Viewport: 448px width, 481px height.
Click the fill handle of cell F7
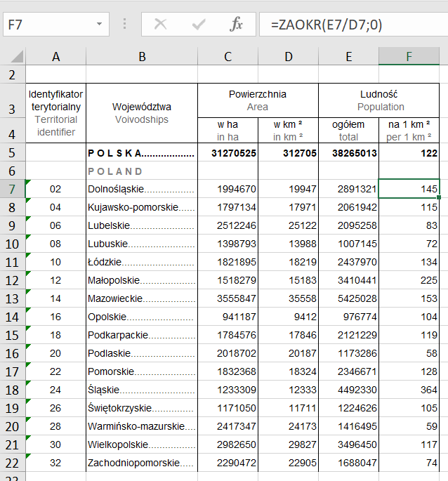tap(439, 197)
